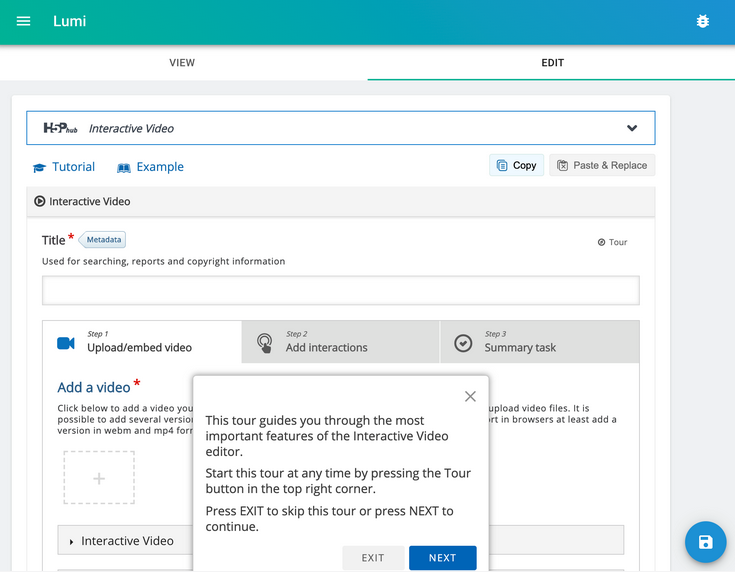Expand the content type chevron arrow

(632, 128)
